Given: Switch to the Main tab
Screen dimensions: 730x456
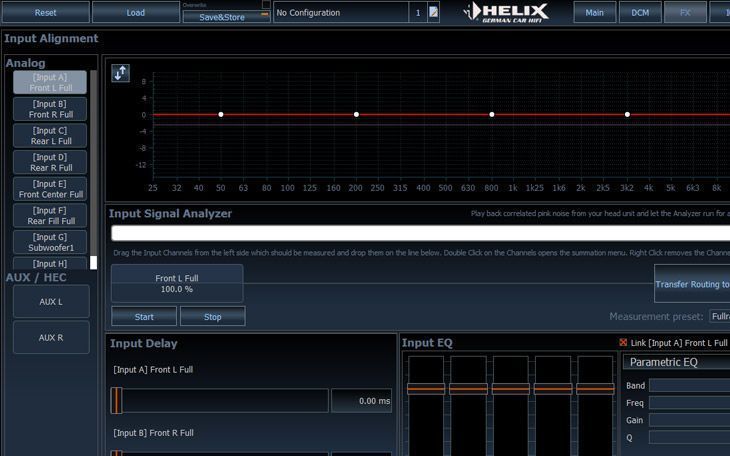Looking at the screenshot, I should 594,13.
